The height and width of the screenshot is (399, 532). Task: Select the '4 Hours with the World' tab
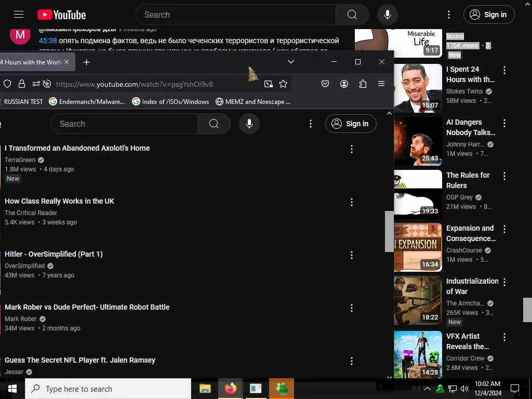(32, 62)
